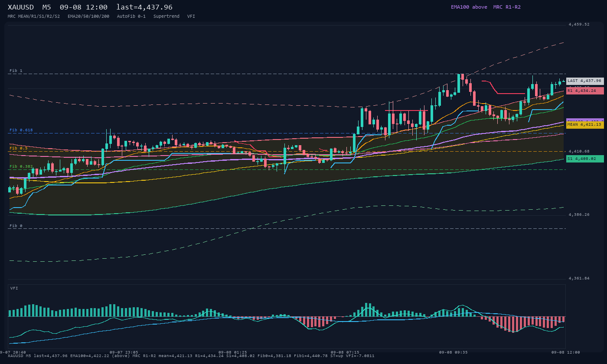Click the 'MRC MEAN/R1/S1/R2/S2' legend entry

point(34,16)
